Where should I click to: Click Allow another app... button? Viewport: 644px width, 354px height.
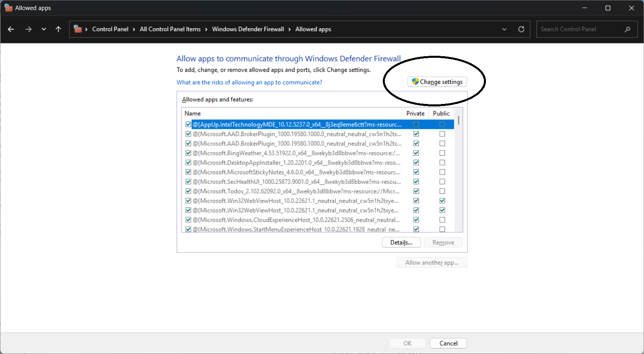pos(432,262)
